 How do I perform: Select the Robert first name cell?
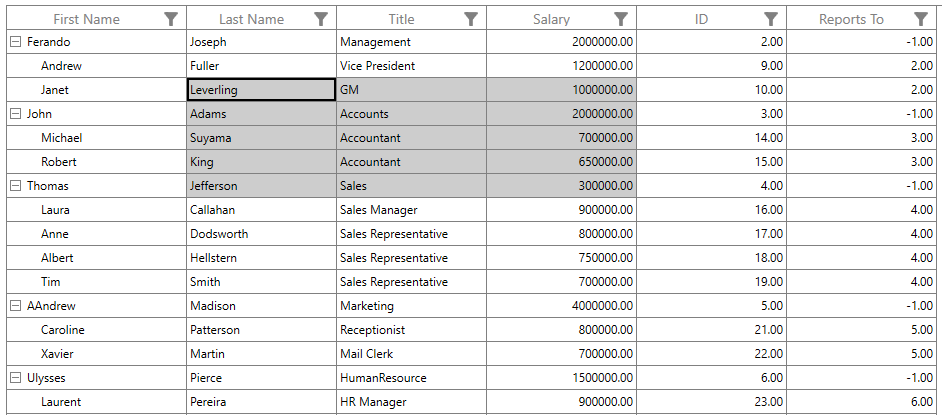tap(96, 162)
